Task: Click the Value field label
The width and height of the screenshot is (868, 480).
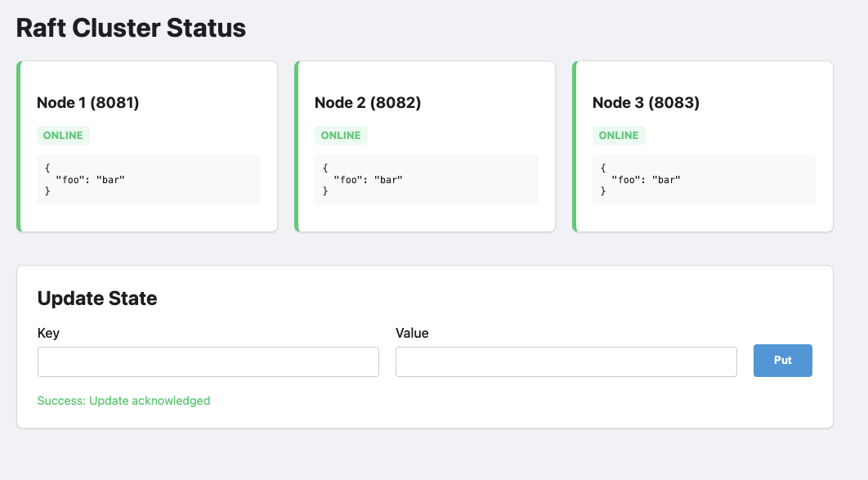Action: (x=412, y=333)
